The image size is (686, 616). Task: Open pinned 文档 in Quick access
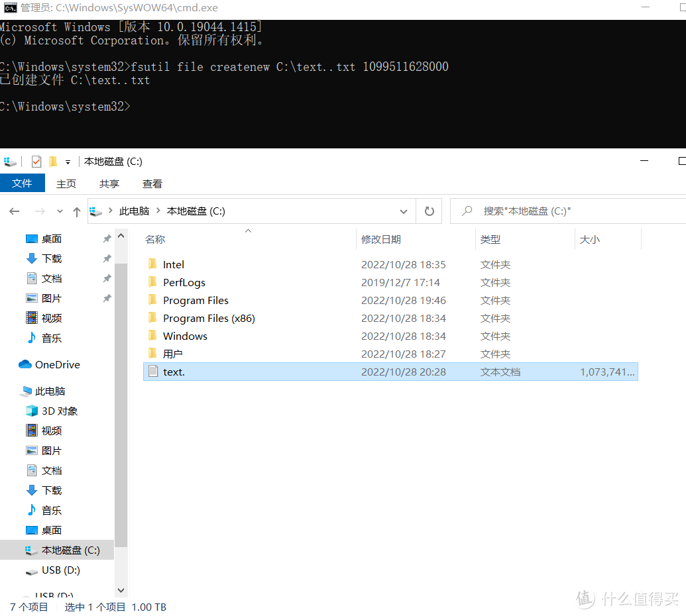pyautogui.click(x=52, y=278)
